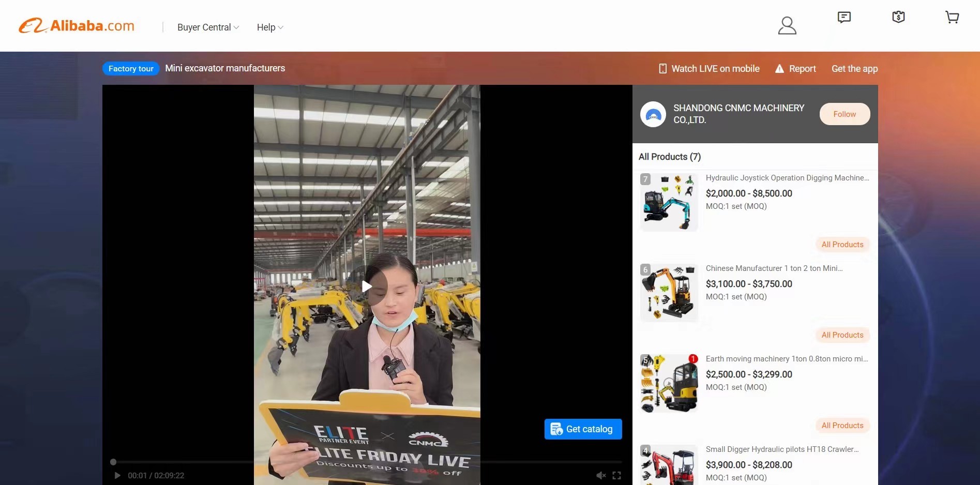
Task: Open the orders shield-dollar icon
Action: click(x=898, y=17)
